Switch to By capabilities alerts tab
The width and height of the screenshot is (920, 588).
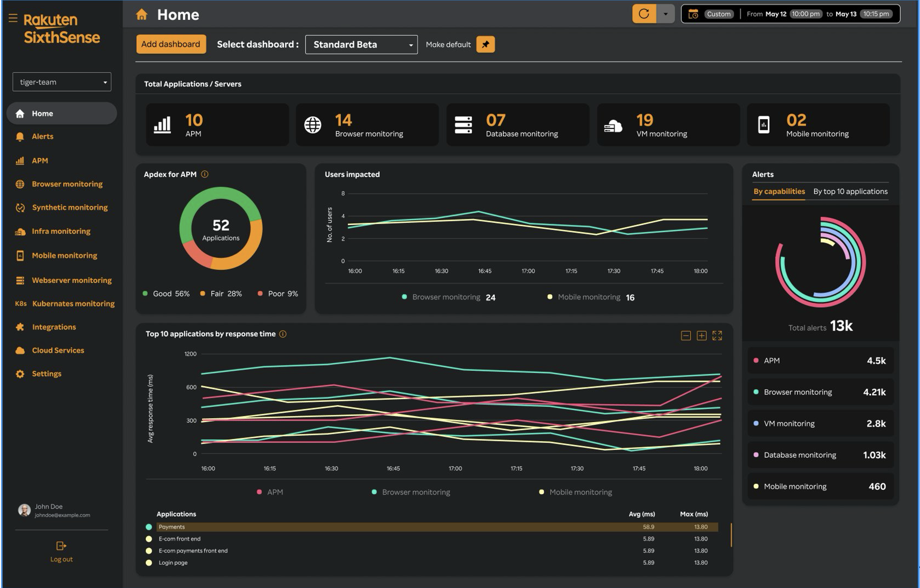[779, 191]
